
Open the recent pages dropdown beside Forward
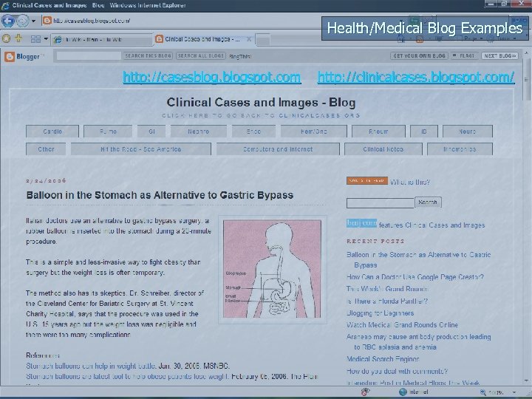[x=33, y=21]
